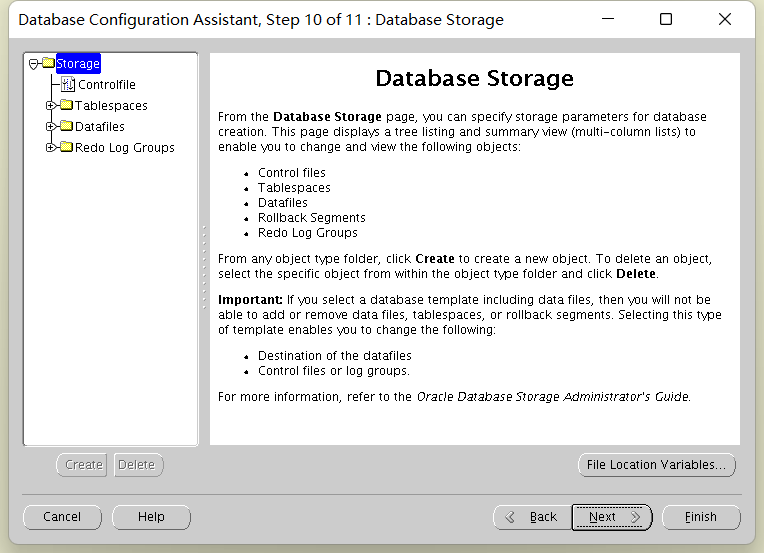This screenshot has width=764, height=553.
Task: Expand the Redo Log Groups node
Action: click(x=50, y=147)
